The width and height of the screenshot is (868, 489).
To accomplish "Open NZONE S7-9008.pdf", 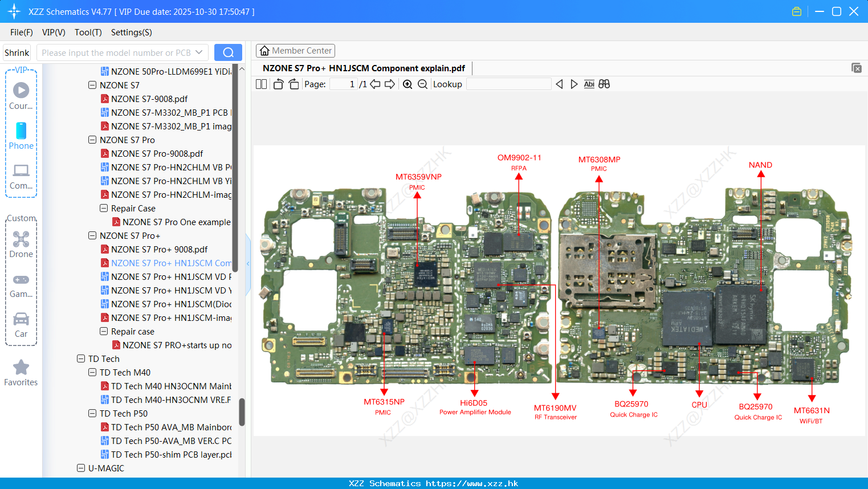I will 149,99.
